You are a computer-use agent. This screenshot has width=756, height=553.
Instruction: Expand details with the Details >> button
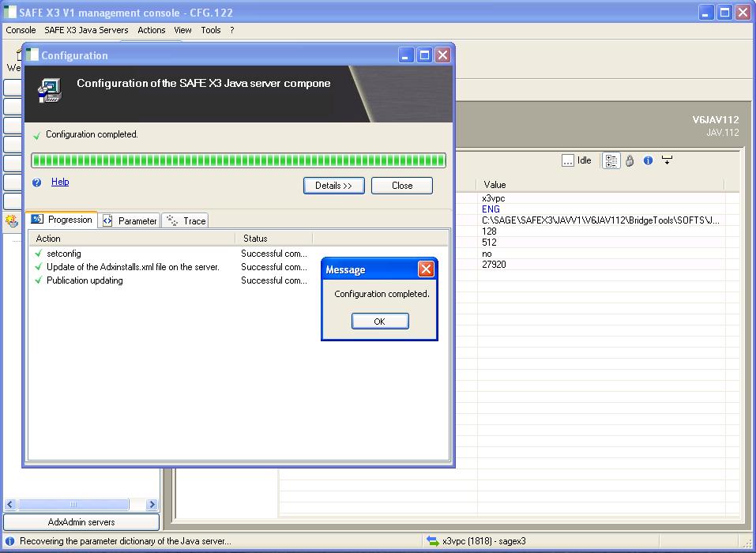click(333, 186)
